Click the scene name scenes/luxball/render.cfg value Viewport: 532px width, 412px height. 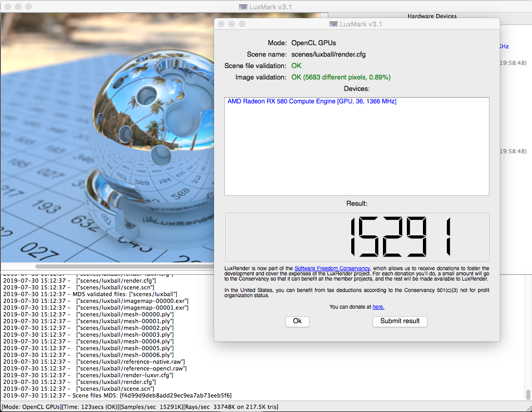tap(328, 55)
